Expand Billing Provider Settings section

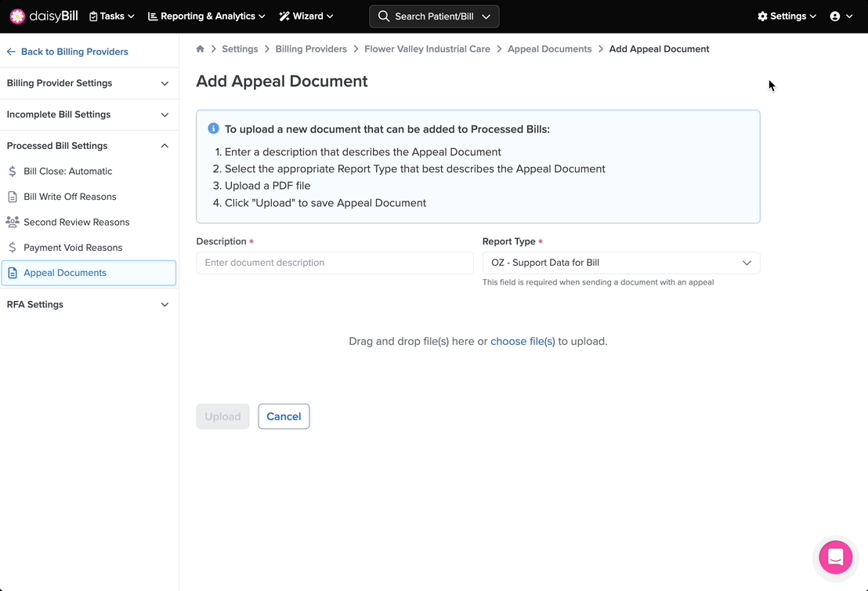click(x=89, y=83)
